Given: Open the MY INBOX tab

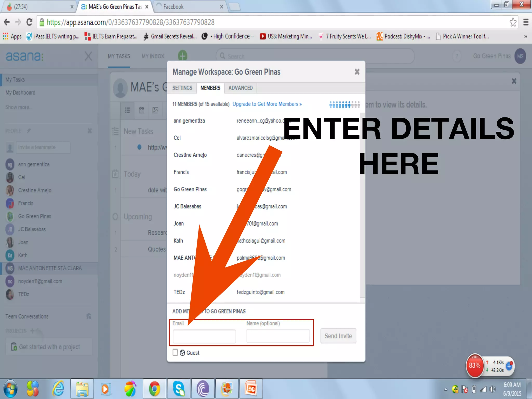Looking at the screenshot, I should point(153,56).
